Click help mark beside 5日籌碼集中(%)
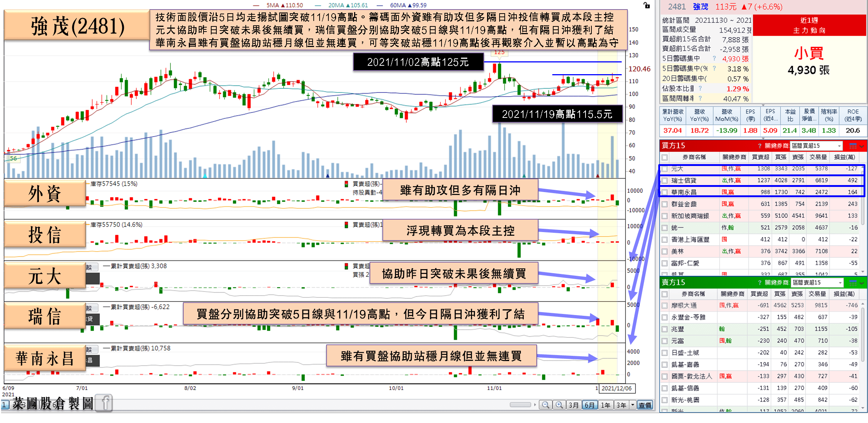This screenshot has width=868, height=423. pyautogui.click(x=714, y=68)
